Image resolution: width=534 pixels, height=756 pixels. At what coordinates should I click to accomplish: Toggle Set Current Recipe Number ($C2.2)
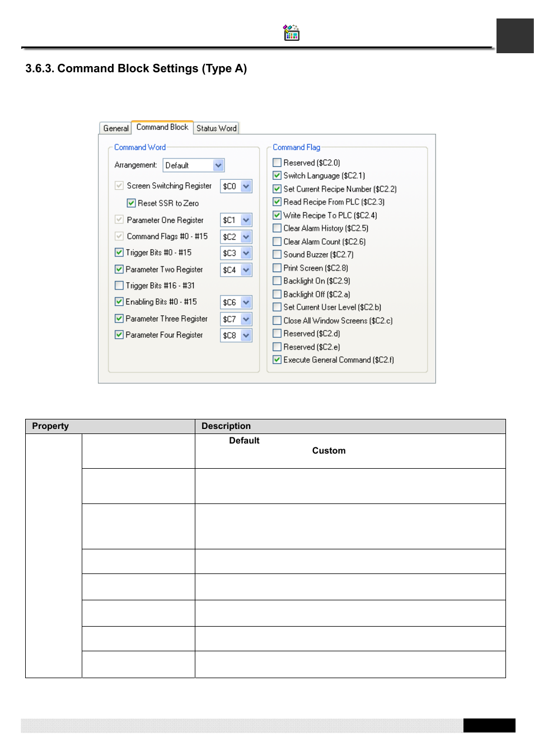coord(277,189)
